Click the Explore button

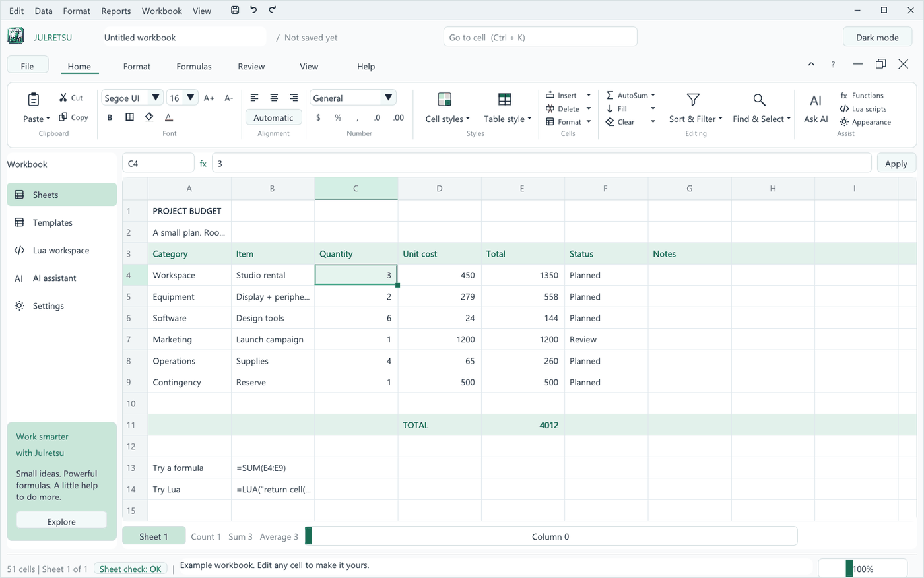[x=61, y=521]
